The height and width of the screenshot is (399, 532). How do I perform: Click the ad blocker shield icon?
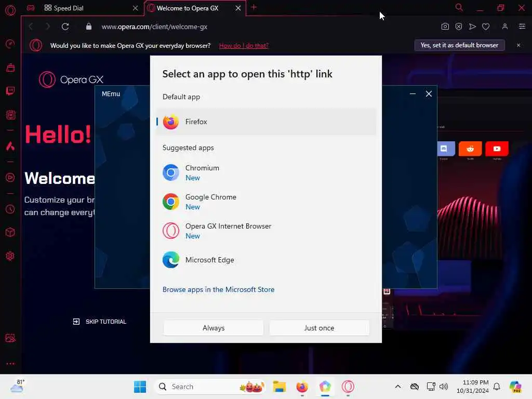coord(459,26)
